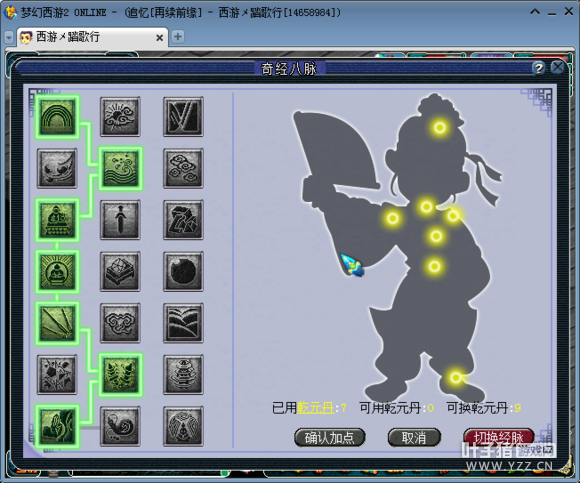Close the 奇经八脉 panel
Viewport: 580px width, 483px height.
coord(557,68)
